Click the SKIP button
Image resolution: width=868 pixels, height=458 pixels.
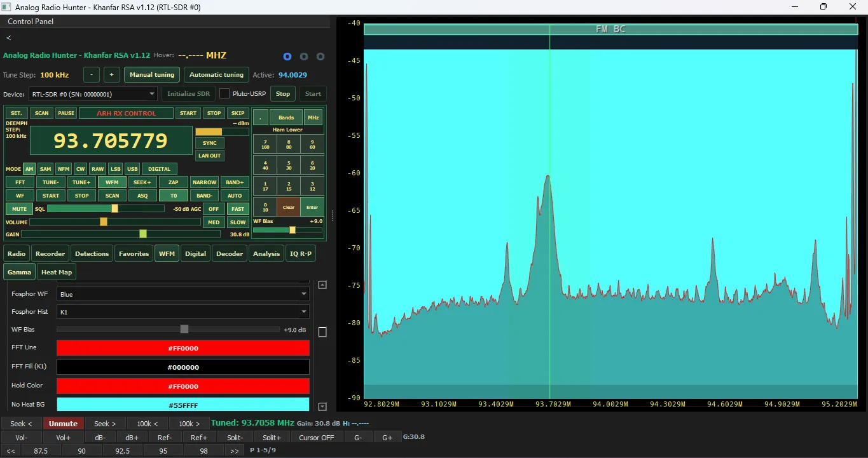pyautogui.click(x=238, y=113)
